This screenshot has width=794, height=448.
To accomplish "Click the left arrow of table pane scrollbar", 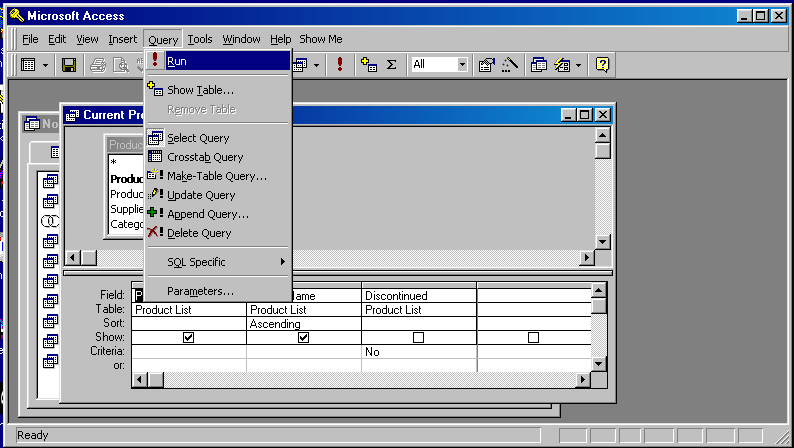I will (x=72, y=258).
